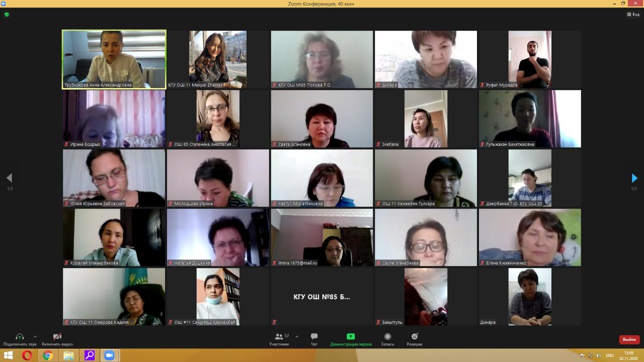The height and width of the screenshot is (362, 644).
Task: Expand participants options chevron beside Участники
Action: tap(297, 336)
